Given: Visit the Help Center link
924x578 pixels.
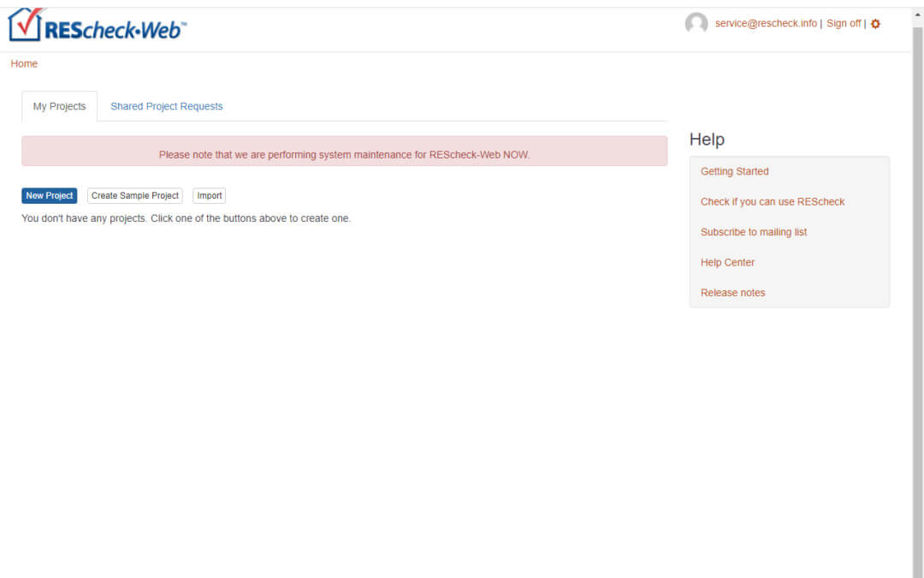Looking at the screenshot, I should 727,263.
